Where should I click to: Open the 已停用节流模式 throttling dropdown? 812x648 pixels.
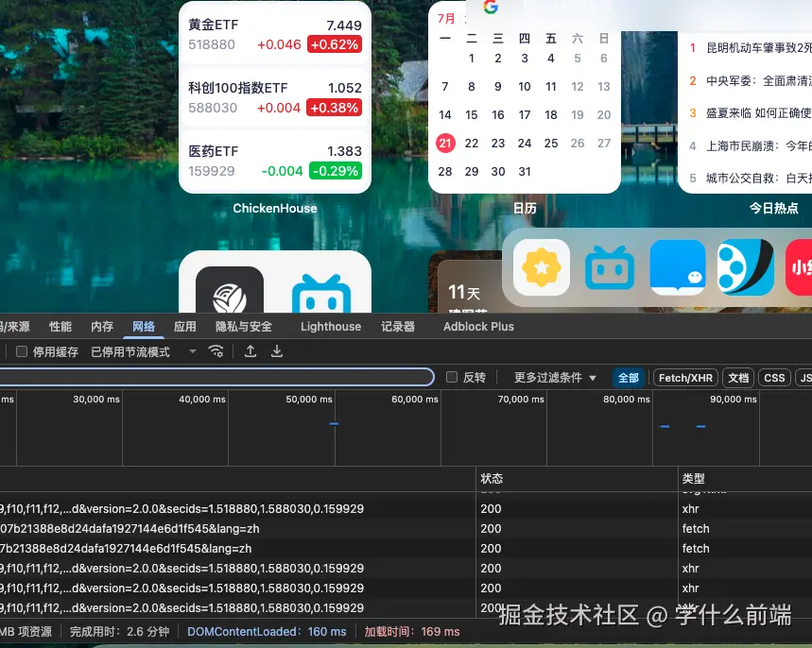[130, 350]
